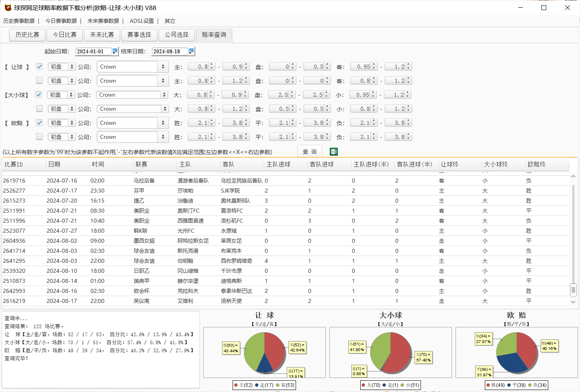
Task: Open the 历史赛事数据 menu
Action: click(19, 21)
